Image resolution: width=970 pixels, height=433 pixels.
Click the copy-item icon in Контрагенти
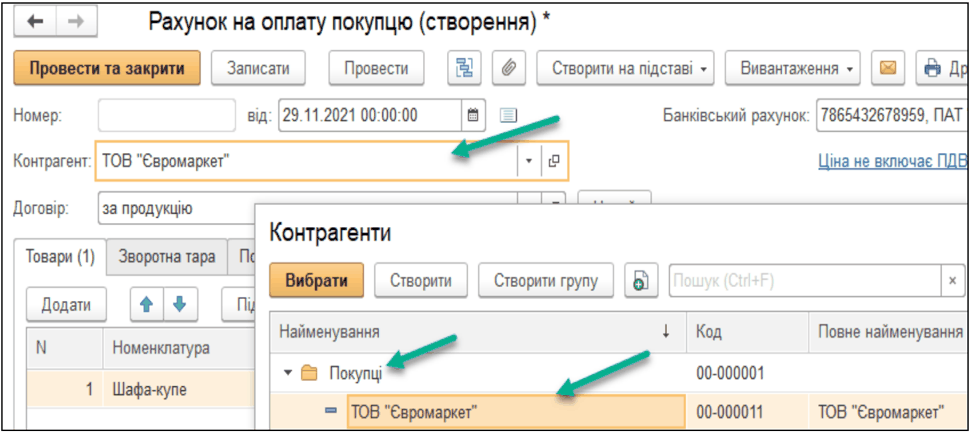639,281
